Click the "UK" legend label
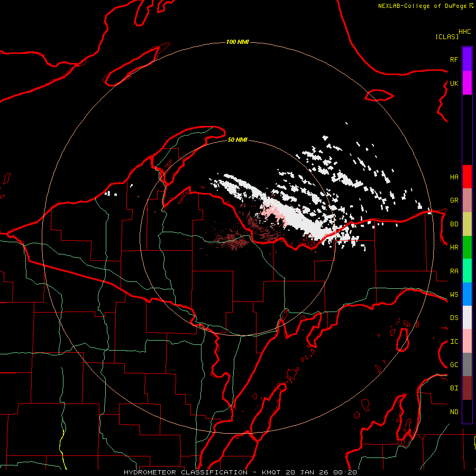476x476 pixels. pyautogui.click(x=454, y=83)
